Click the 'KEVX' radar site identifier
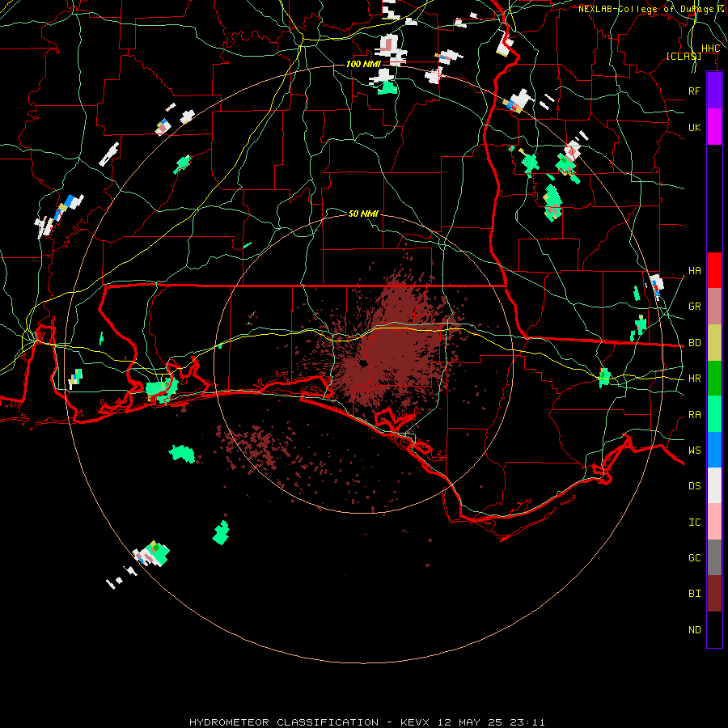 coord(417,722)
